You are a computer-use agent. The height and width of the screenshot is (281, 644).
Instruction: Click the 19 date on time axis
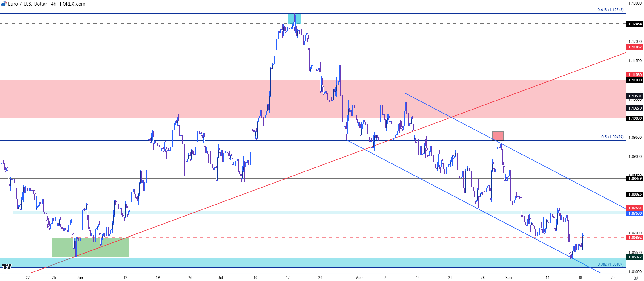pos(158,278)
